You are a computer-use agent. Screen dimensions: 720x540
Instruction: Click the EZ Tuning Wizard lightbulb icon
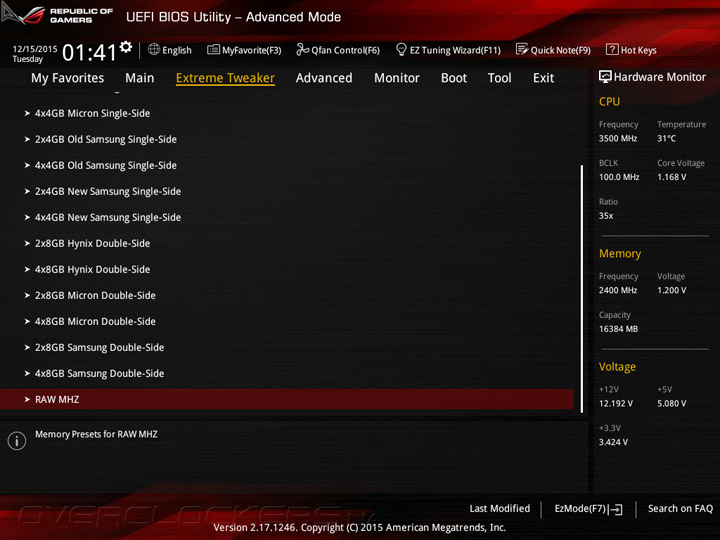401,49
